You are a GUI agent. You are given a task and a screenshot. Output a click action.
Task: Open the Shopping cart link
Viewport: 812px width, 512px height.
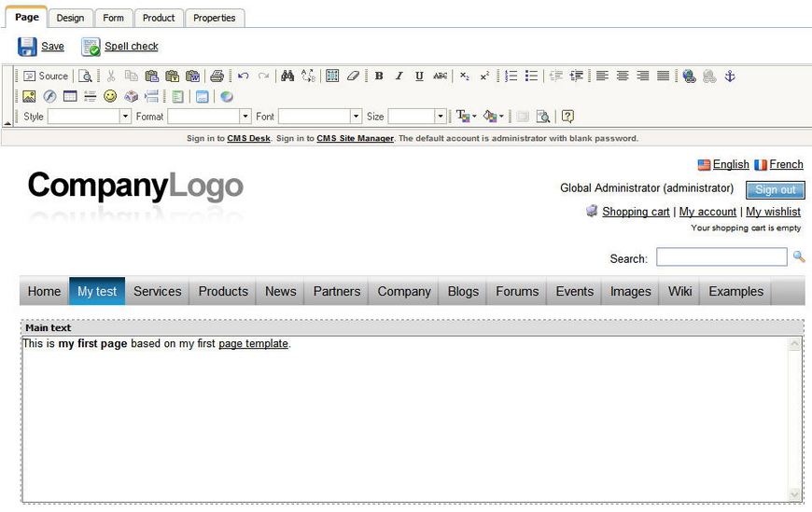636,212
